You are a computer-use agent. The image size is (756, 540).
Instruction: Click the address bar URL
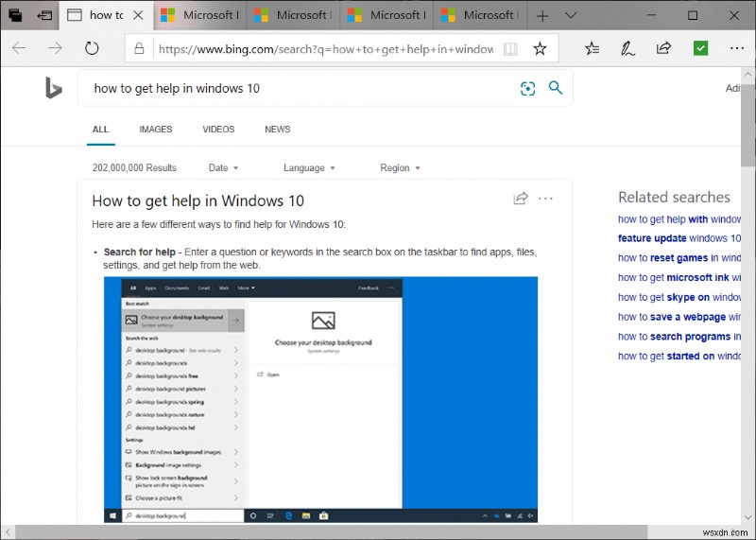pyautogui.click(x=326, y=49)
